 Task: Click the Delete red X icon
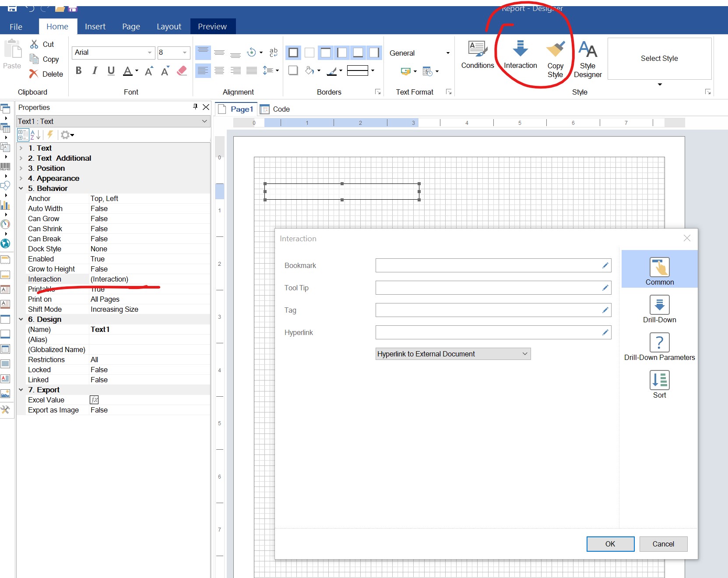(34, 74)
